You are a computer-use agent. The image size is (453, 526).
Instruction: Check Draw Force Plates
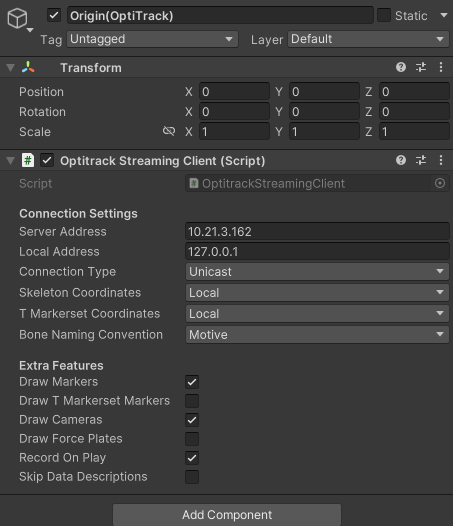192,439
